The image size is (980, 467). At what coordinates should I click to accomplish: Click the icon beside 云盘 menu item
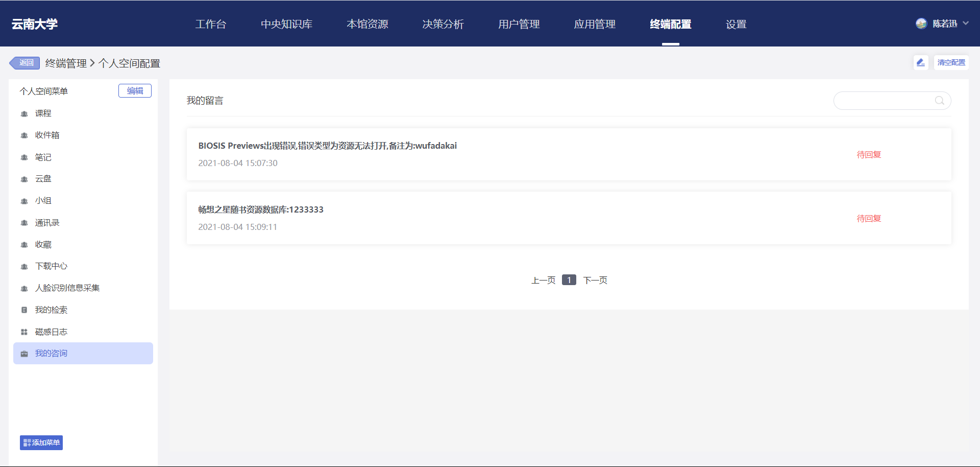[24, 179]
